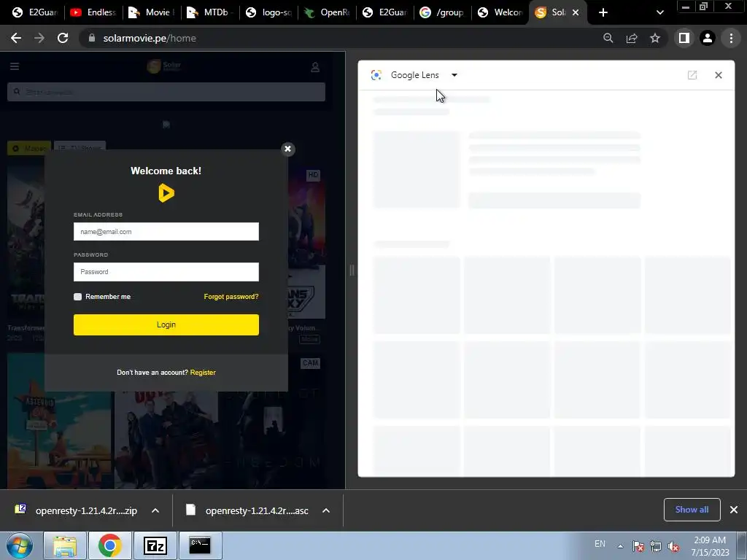Check the Remember me checkbox
Screen dimensions: 747x560
[x=77, y=297]
